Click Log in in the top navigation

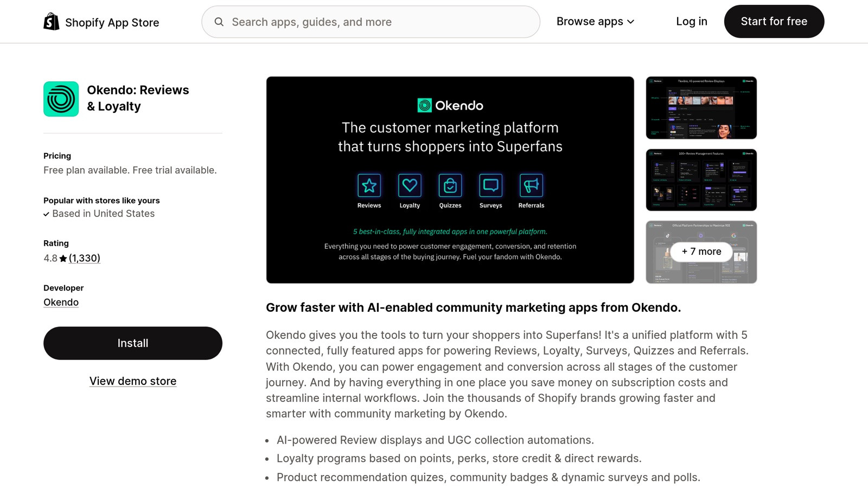tap(691, 21)
